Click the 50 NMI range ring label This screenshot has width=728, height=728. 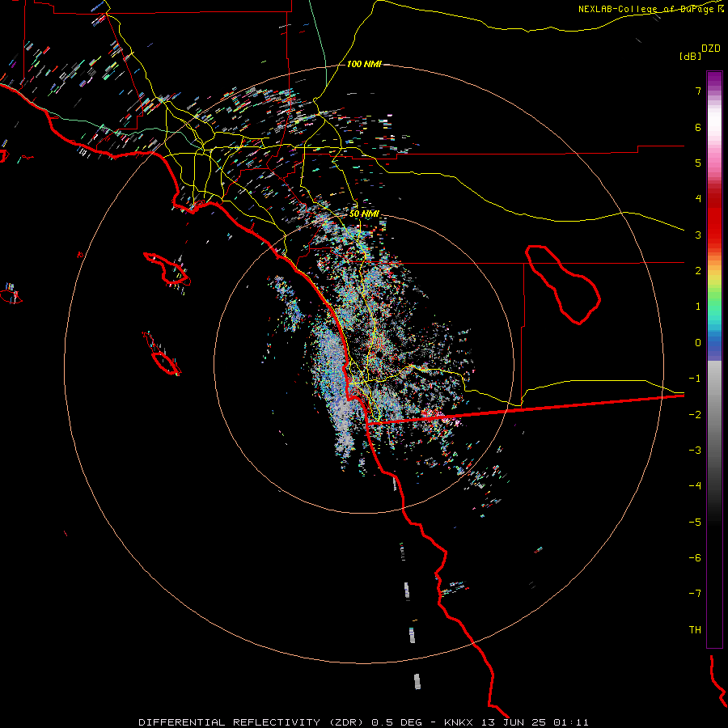(x=364, y=214)
